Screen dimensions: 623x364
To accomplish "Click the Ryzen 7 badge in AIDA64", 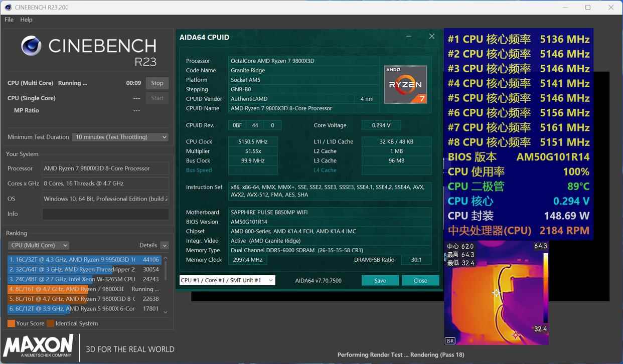I will coord(405,85).
